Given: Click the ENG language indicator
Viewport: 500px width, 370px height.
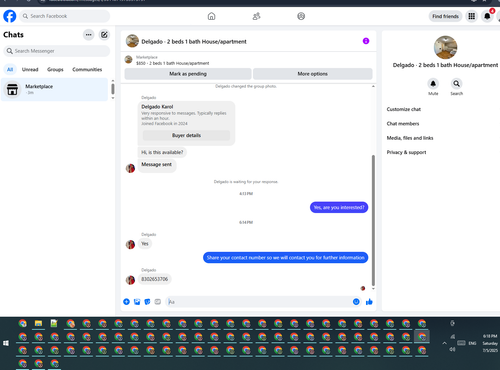Looking at the screenshot, I should pos(472,343).
